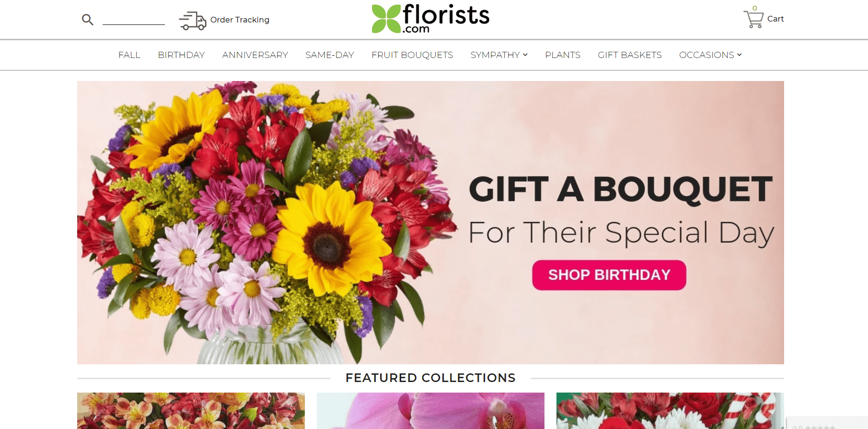Open the Fall menu item
This screenshot has height=429, width=868.
[x=129, y=55]
